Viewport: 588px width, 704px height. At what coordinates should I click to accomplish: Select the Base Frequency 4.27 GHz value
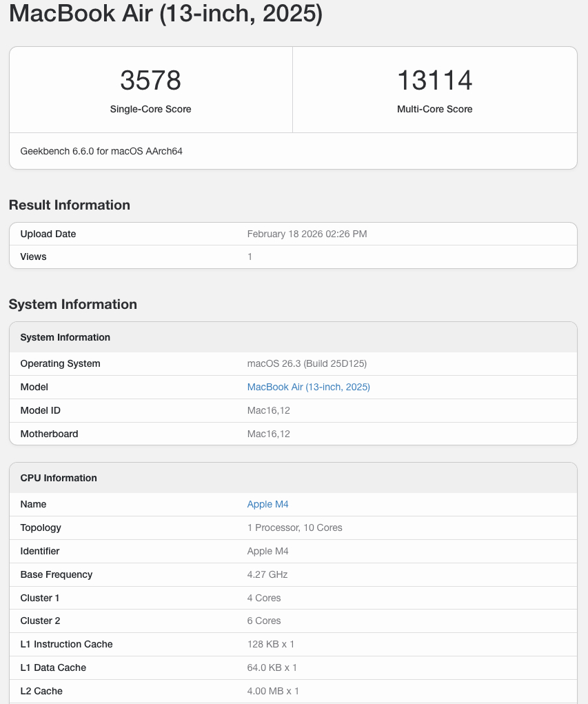(x=267, y=574)
